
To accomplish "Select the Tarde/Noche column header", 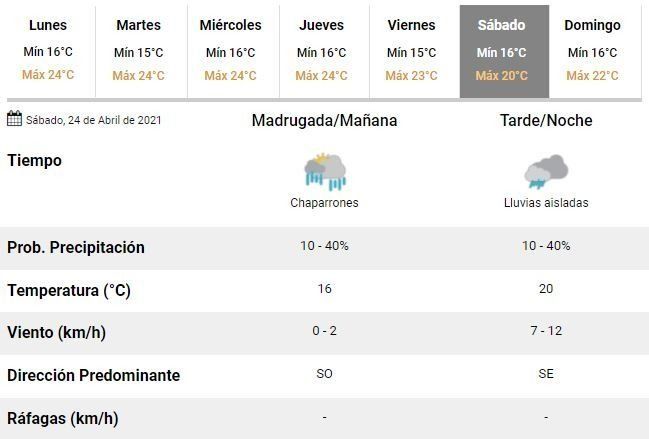I will 546,121.
